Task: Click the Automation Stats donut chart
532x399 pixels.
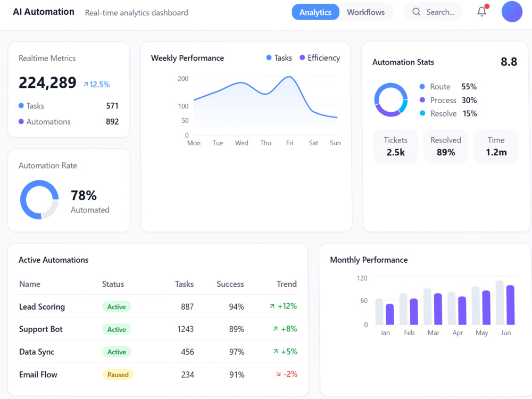Action: click(391, 100)
